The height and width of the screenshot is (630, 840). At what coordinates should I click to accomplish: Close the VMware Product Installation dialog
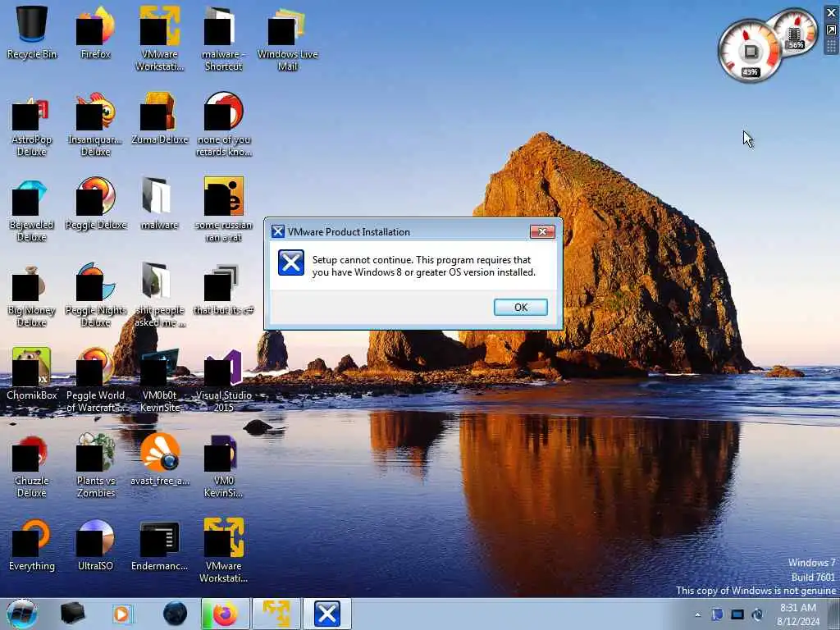[542, 231]
